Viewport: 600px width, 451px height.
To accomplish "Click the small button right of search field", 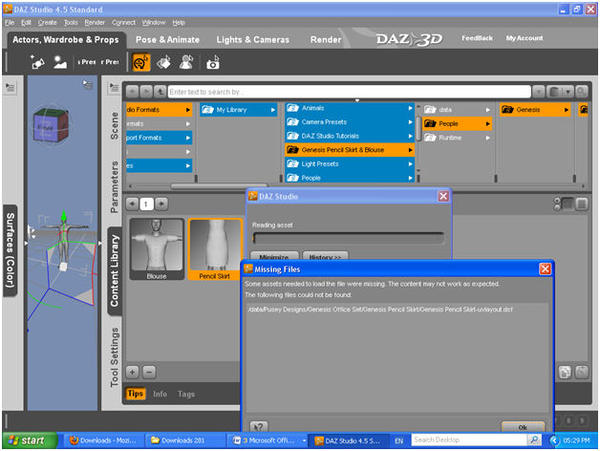I will [x=538, y=92].
